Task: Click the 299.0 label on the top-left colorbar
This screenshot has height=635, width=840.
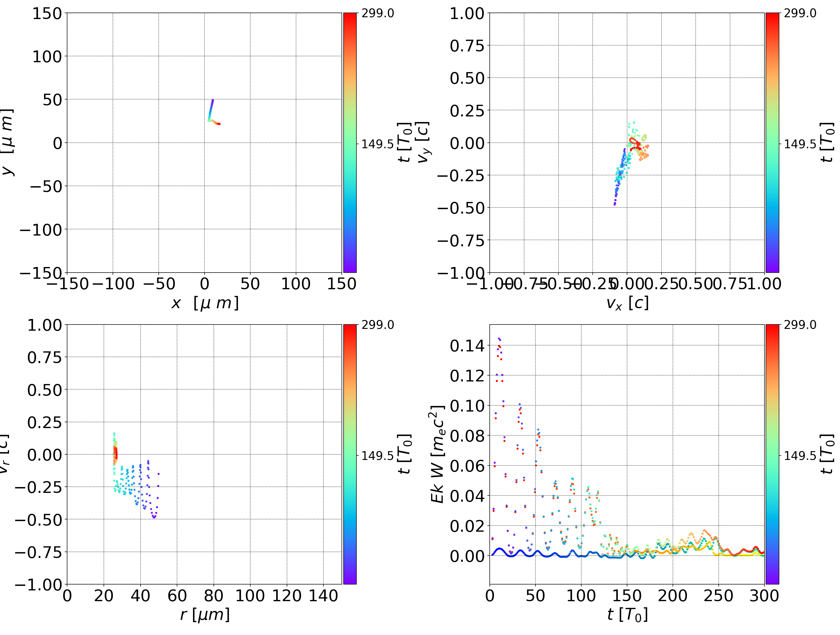Action: click(377, 13)
